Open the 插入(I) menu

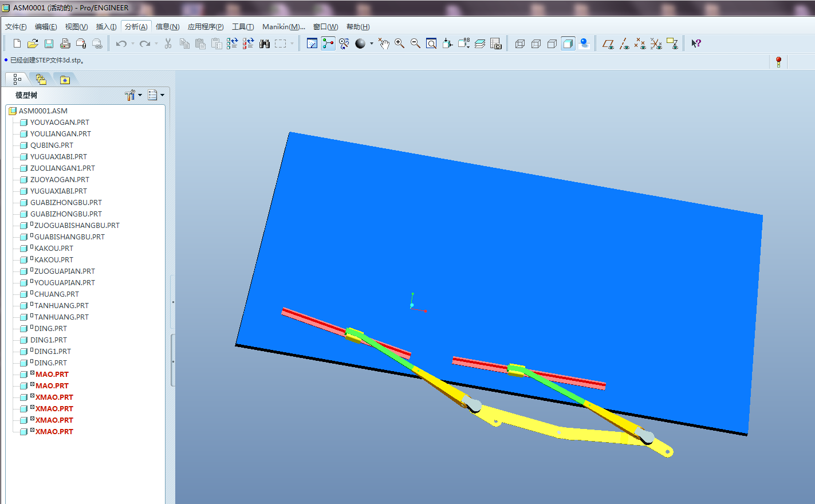[107, 27]
